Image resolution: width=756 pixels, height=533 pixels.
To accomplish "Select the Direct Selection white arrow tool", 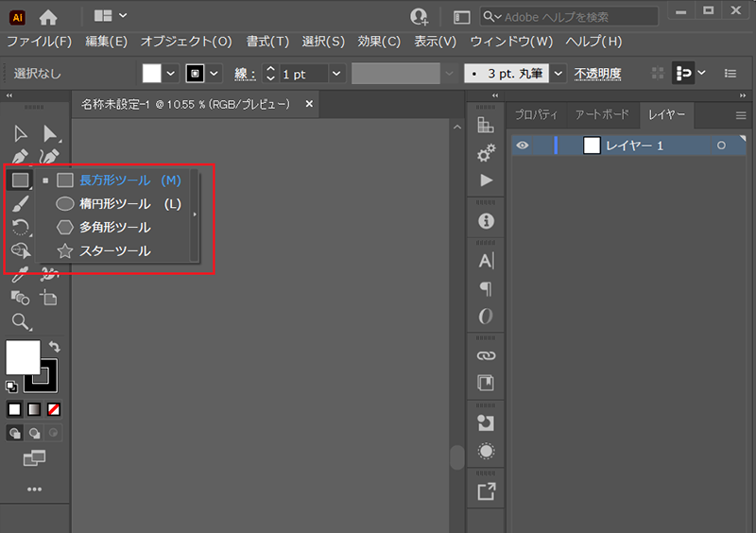I will (x=50, y=133).
